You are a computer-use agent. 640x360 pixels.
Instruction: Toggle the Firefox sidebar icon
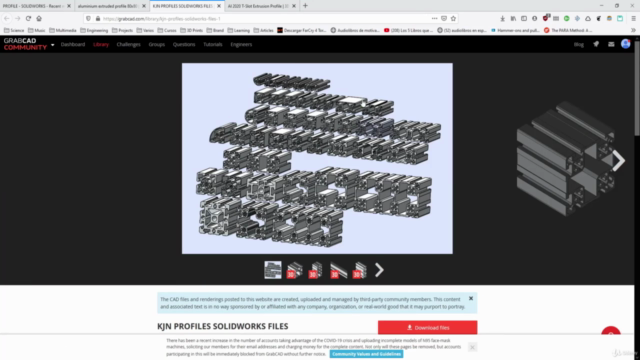(524, 18)
